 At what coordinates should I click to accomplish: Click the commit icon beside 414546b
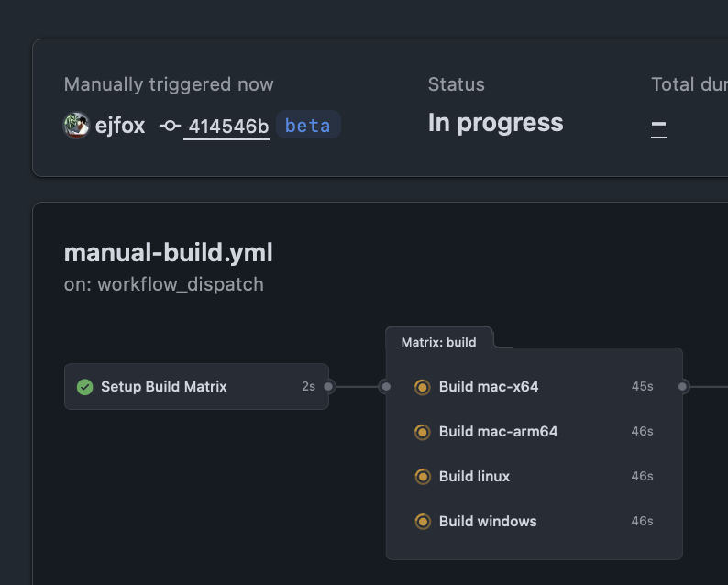pos(170,126)
